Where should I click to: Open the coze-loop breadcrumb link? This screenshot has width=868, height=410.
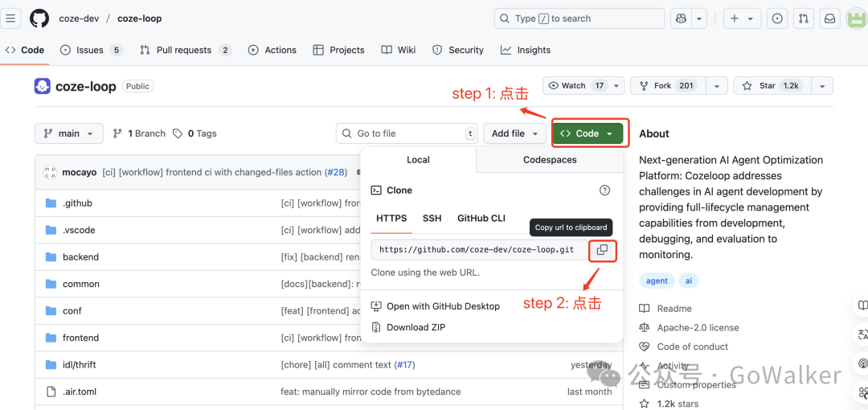point(140,18)
